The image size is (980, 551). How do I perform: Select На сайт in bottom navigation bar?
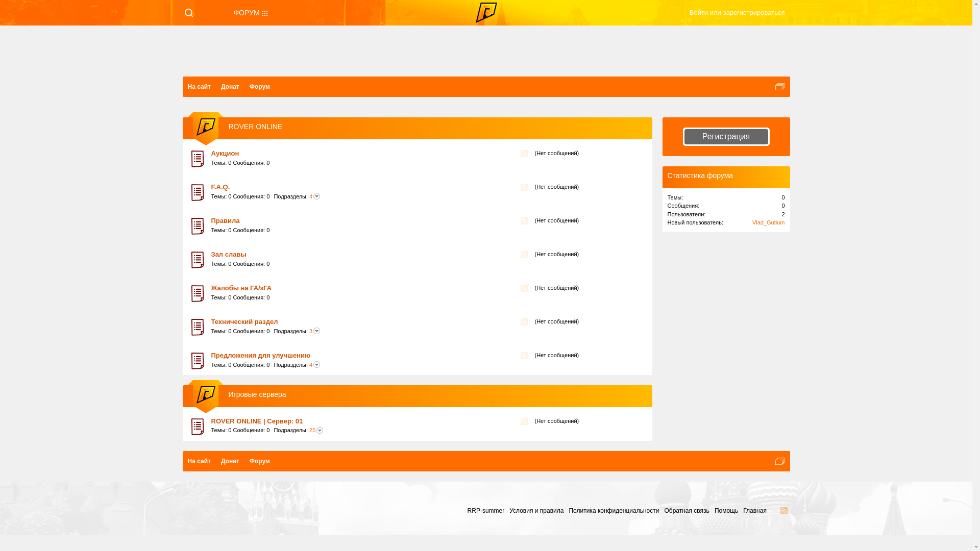(199, 461)
